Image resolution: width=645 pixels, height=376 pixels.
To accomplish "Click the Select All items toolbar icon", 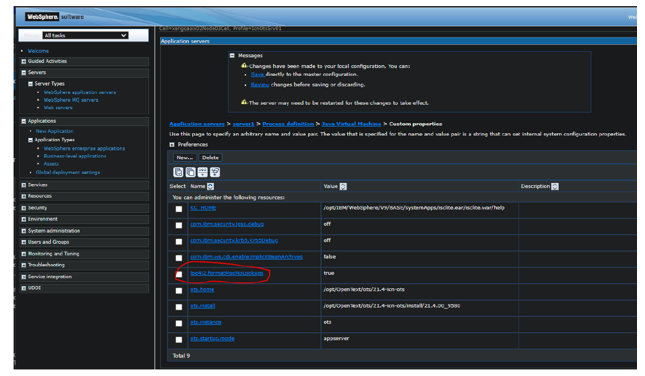I will coord(179,172).
